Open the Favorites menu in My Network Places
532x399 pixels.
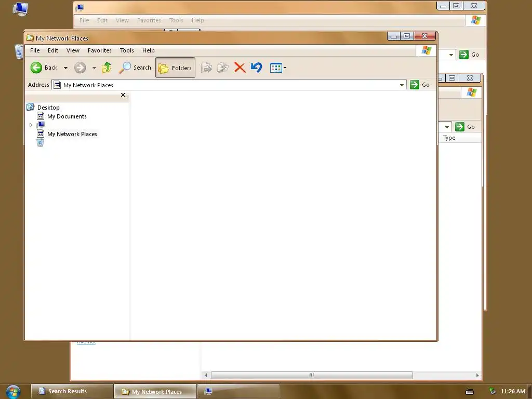click(99, 50)
